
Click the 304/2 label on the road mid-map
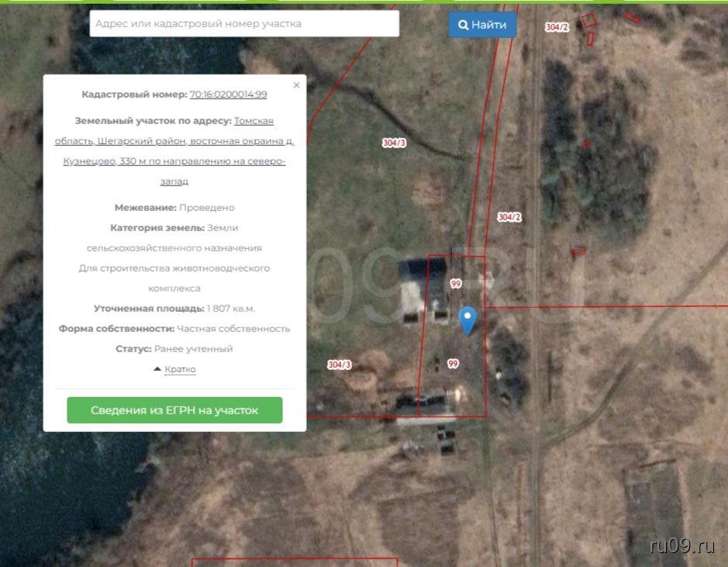pyautogui.click(x=509, y=218)
